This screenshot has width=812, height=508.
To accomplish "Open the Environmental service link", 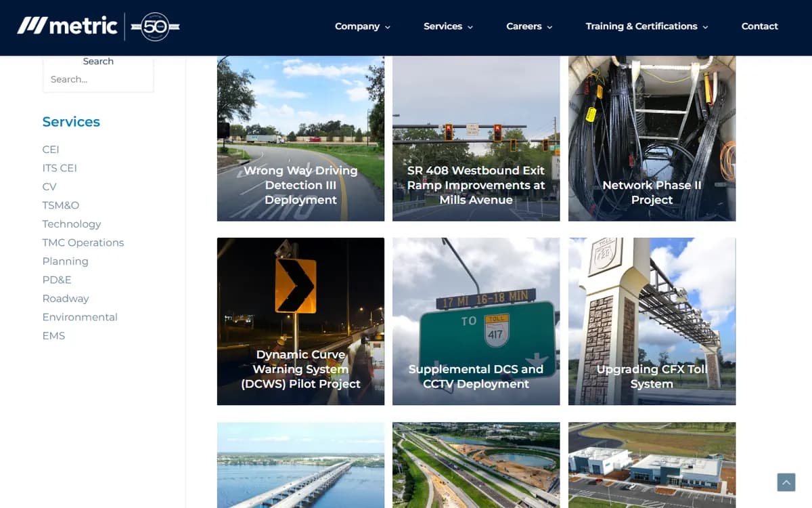I will [x=80, y=317].
